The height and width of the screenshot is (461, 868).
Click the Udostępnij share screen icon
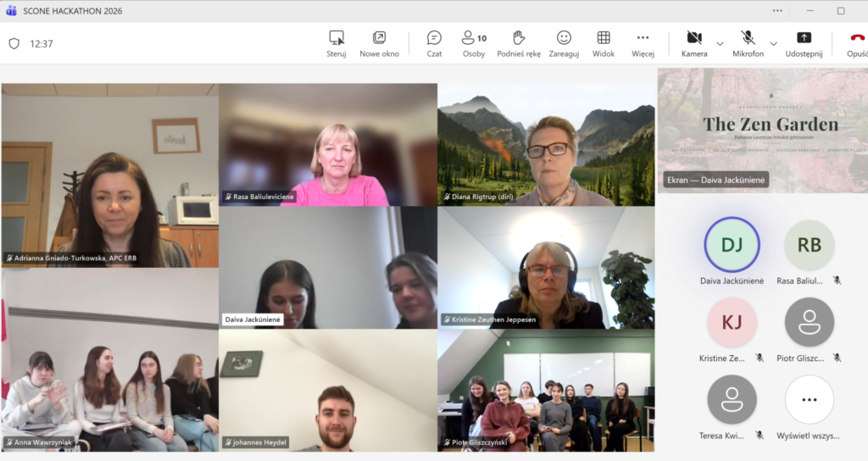click(804, 38)
